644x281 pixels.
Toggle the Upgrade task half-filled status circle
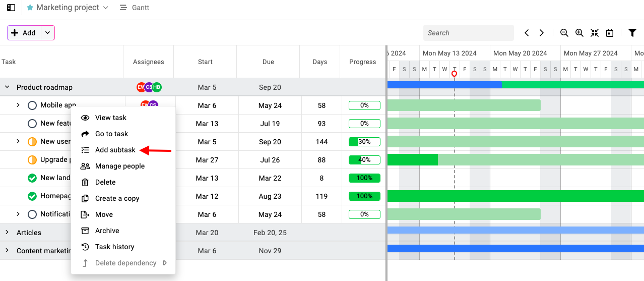32,160
